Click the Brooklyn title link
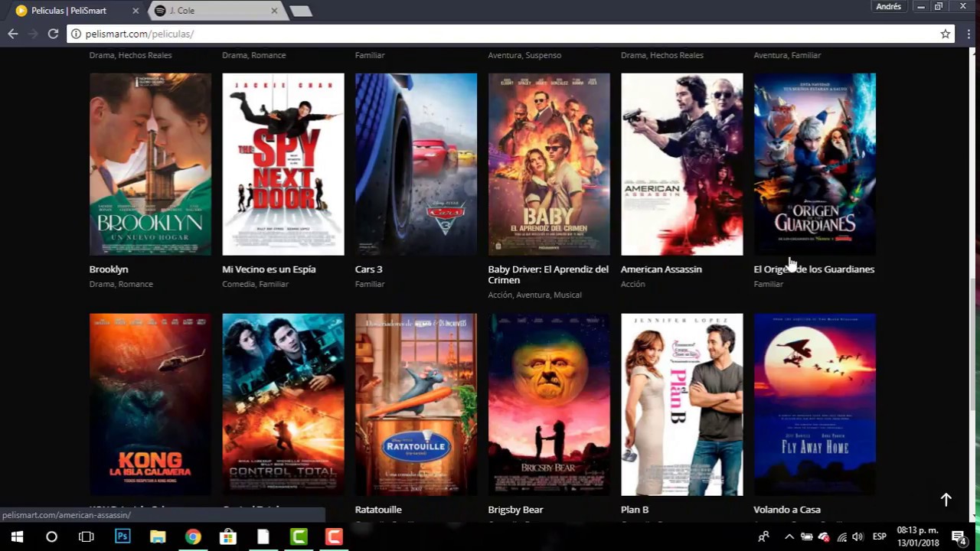The width and height of the screenshot is (980, 551). click(x=109, y=269)
